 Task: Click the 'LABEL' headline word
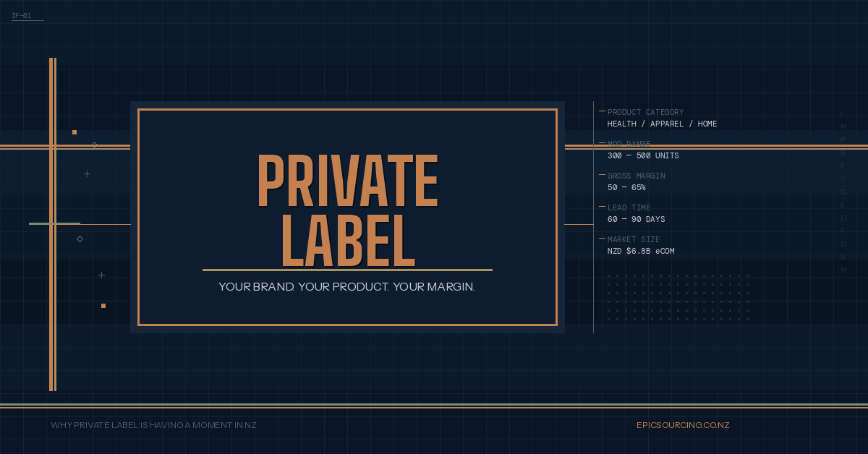pos(348,240)
